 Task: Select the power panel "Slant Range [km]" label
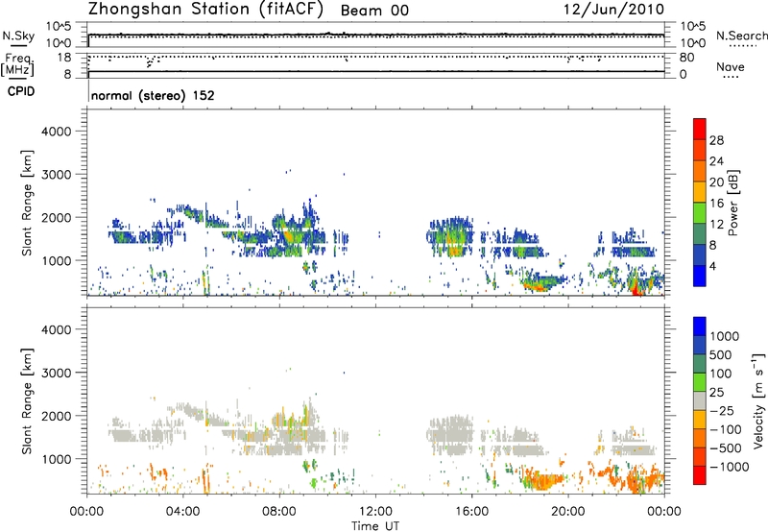(x=27, y=203)
